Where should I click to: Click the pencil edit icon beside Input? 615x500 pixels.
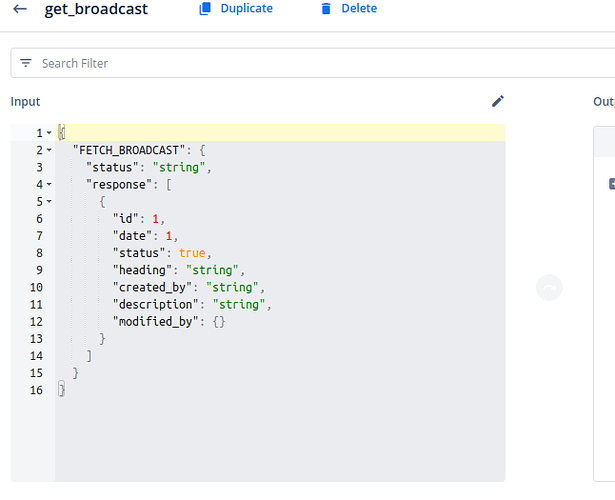click(x=498, y=101)
